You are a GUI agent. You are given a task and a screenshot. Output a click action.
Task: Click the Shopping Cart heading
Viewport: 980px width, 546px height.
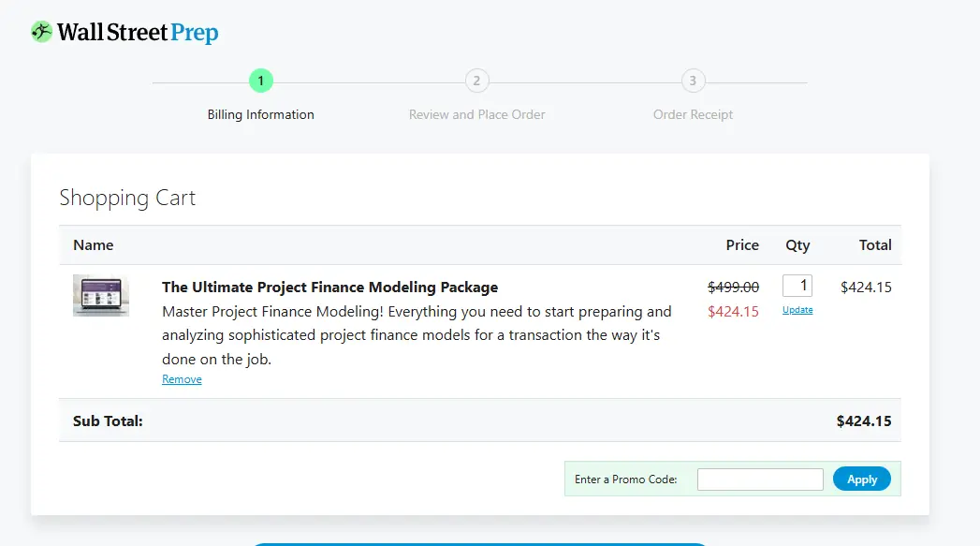(127, 198)
